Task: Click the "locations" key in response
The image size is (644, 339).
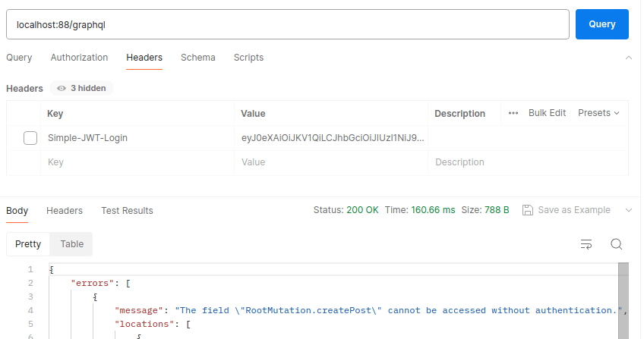Action: click(144, 325)
